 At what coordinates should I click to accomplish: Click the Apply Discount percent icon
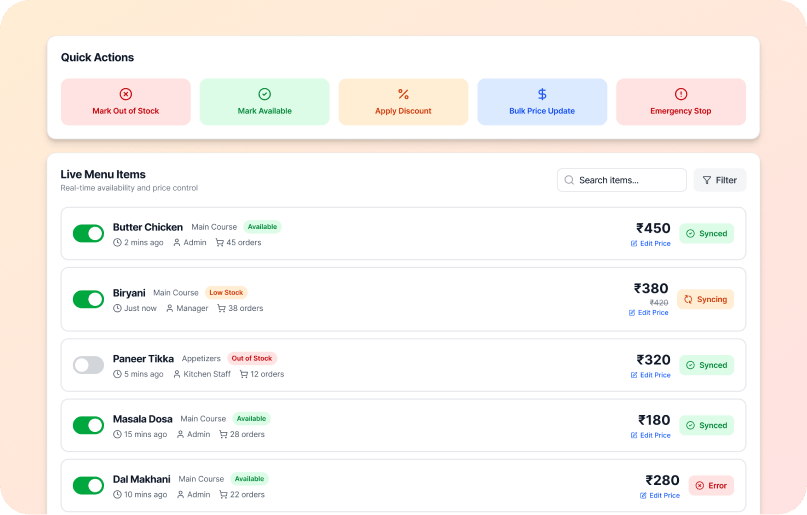pyautogui.click(x=403, y=94)
